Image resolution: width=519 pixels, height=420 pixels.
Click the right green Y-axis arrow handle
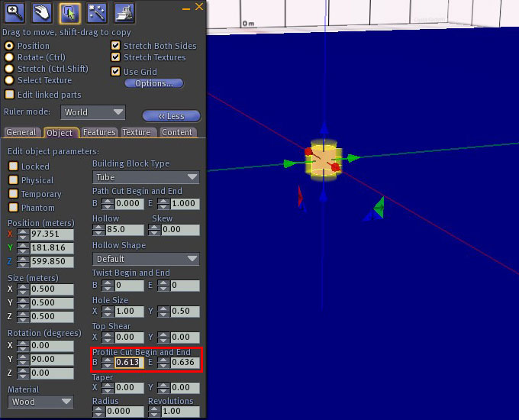pyautogui.click(x=353, y=158)
